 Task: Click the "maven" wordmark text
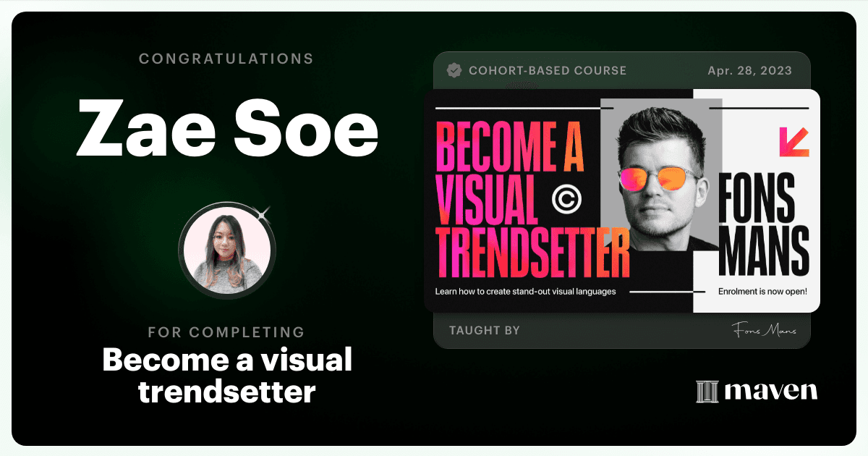pyautogui.click(x=770, y=391)
